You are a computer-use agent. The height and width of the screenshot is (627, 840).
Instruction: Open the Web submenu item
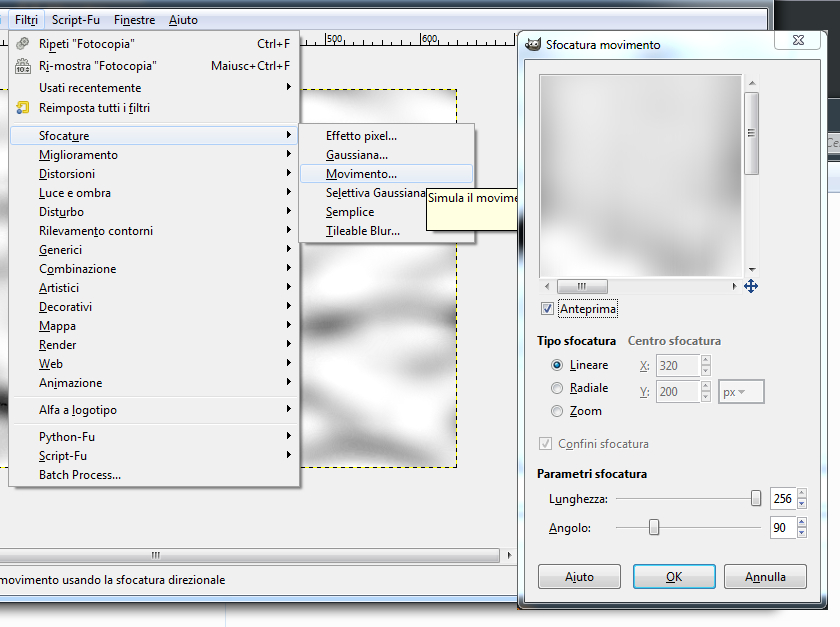tap(154, 364)
